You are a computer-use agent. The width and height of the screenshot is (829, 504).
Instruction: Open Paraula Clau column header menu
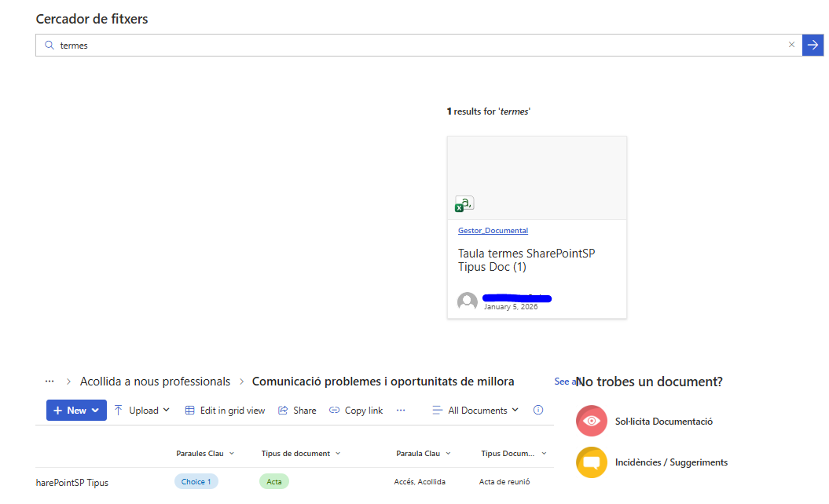click(x=424, y=453)
